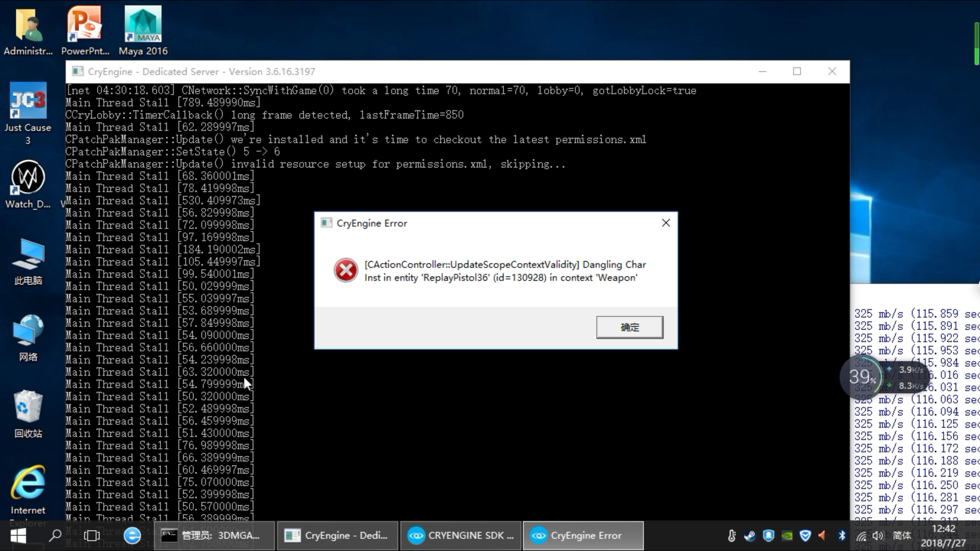Click the 确定 button in the error dialog
This screenshot has height=551, width=980.
tap(629, 327)
